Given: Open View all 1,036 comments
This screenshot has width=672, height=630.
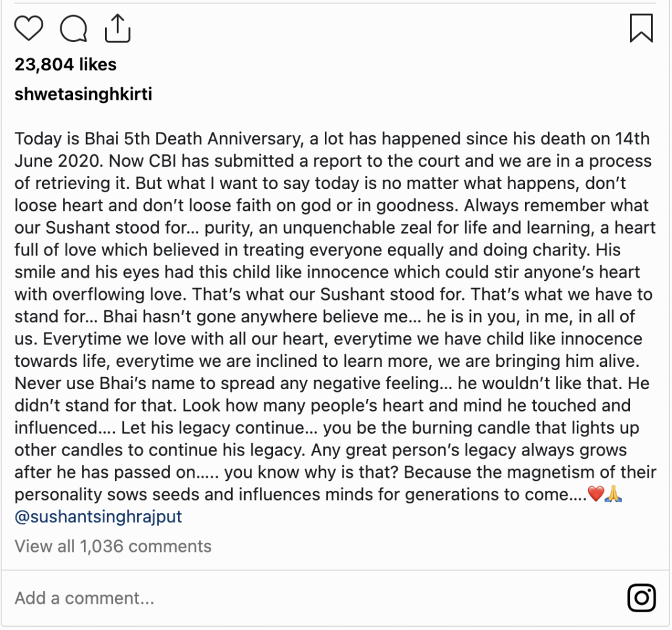Looking at the screenshot, I should pos(113,547).
